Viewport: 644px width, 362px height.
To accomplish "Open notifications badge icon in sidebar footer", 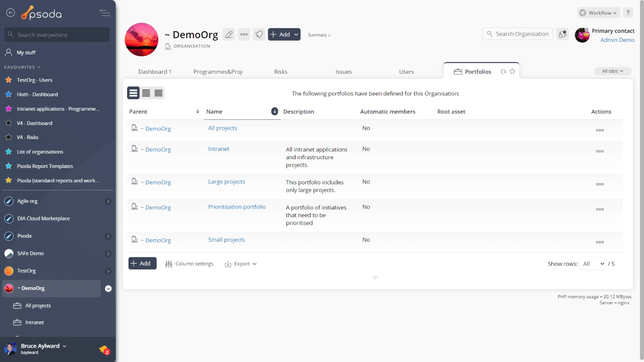I will [104, 350].
